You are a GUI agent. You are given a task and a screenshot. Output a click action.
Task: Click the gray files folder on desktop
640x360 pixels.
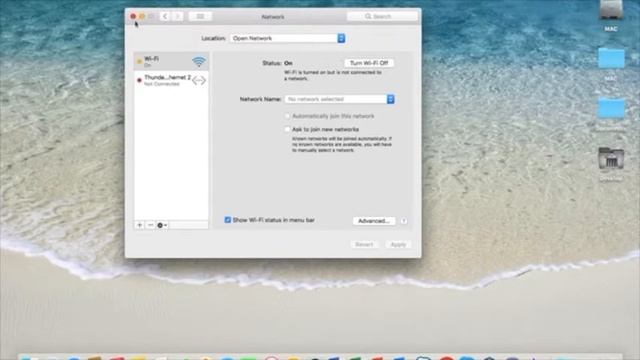pos(611,159)
